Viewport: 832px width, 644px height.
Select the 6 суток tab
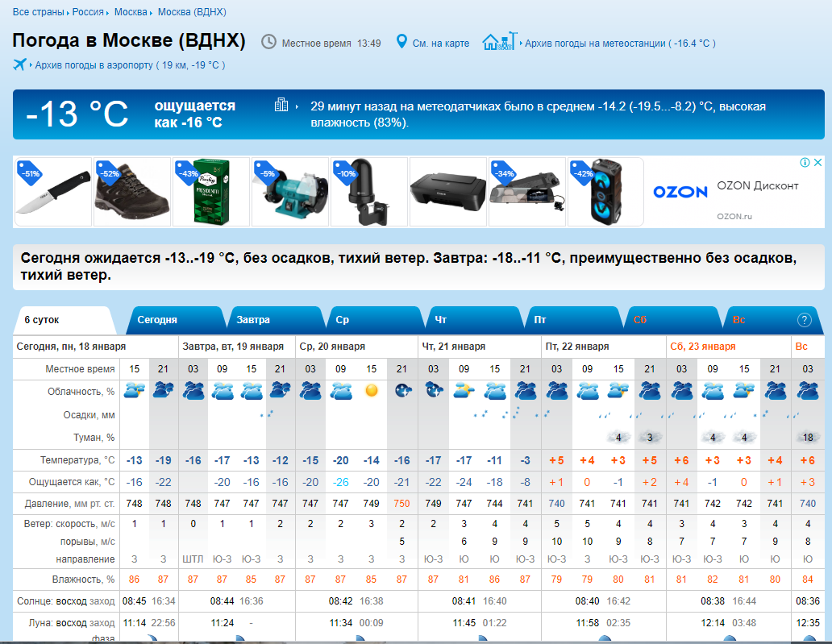[x=63, y=320]
